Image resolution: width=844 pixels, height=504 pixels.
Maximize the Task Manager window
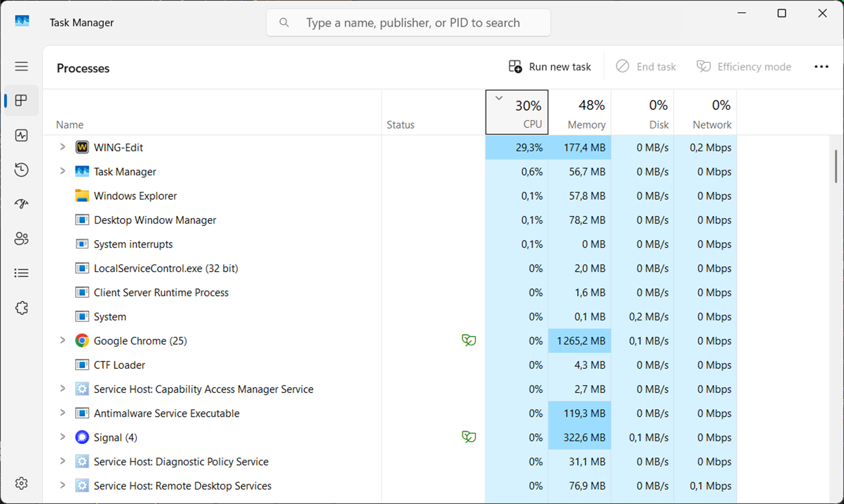coord(782,13)
